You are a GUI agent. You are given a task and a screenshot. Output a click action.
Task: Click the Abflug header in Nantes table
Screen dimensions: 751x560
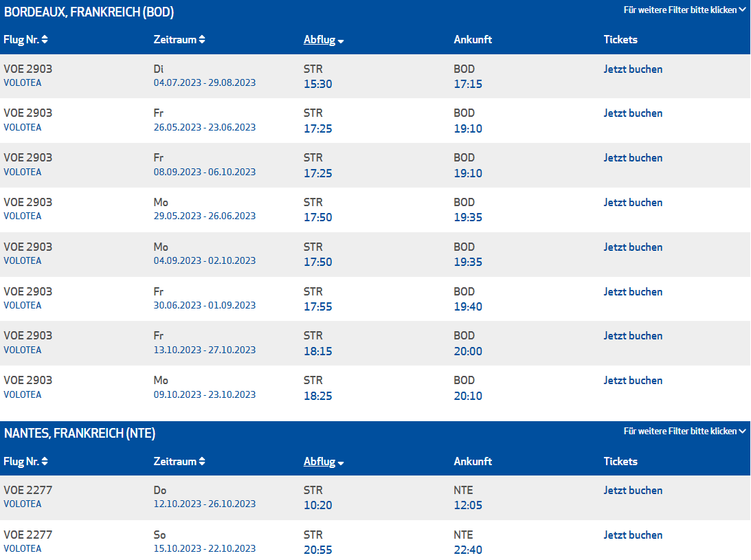point(319,462)
